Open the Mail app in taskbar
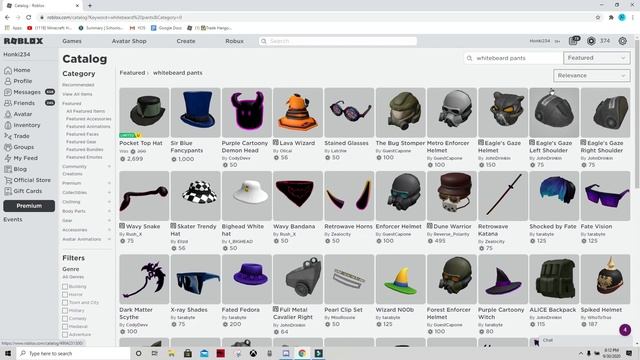This screenshot has width=640, height=360. click(204, 353)
